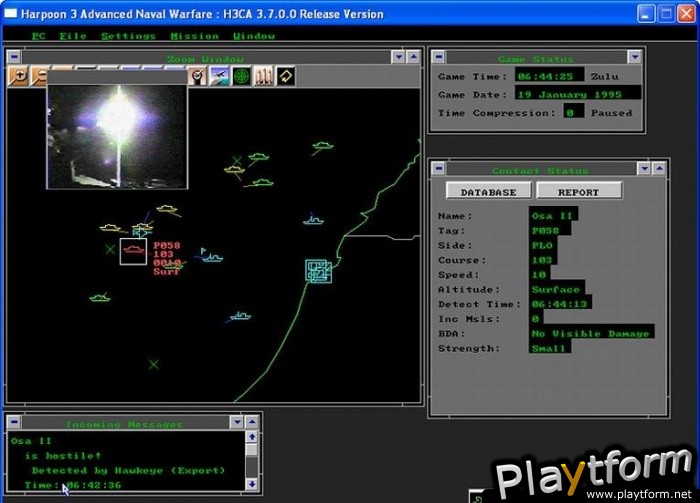Select the yellow ship above the red contact

click(142, 228)
